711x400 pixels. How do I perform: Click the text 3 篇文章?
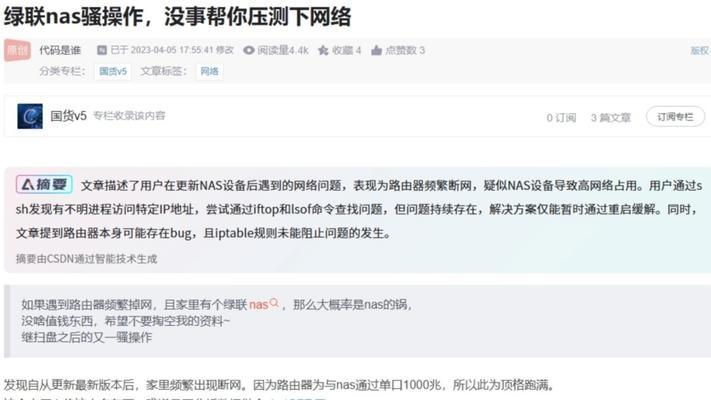611,118
